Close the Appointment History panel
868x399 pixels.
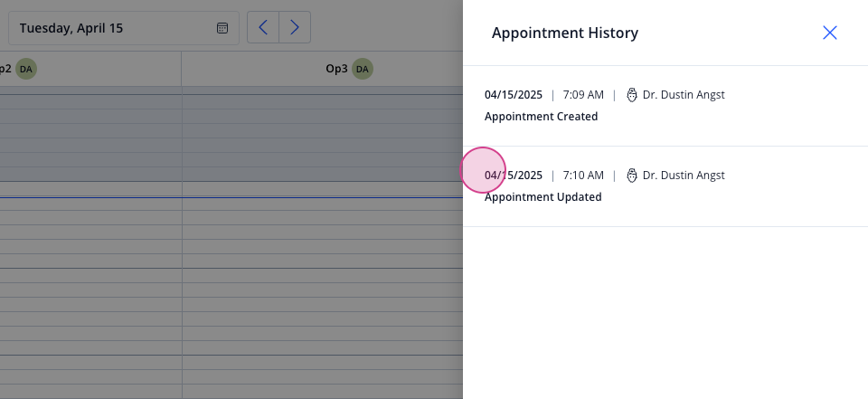[x=829, y=33]
